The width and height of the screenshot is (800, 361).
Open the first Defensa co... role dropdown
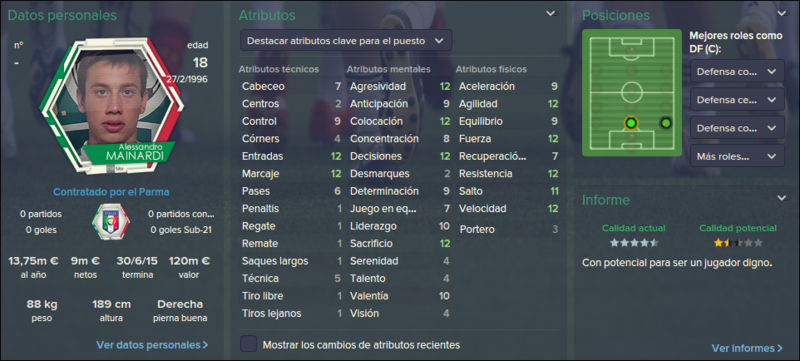click(x=737, y=71)
